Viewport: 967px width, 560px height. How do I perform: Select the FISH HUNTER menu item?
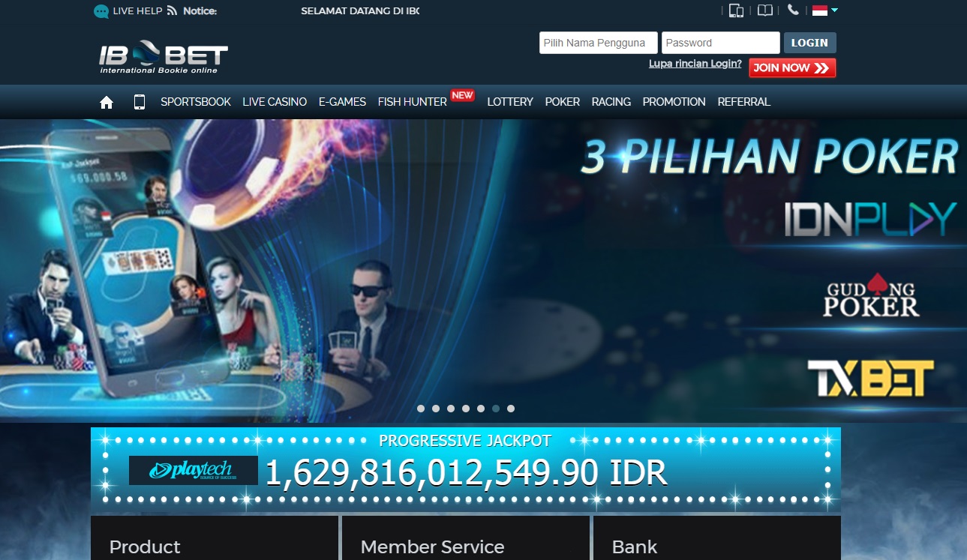(413, 102)
